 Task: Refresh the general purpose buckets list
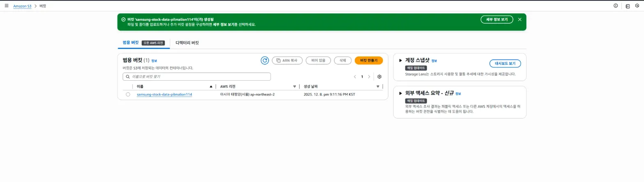265,61
